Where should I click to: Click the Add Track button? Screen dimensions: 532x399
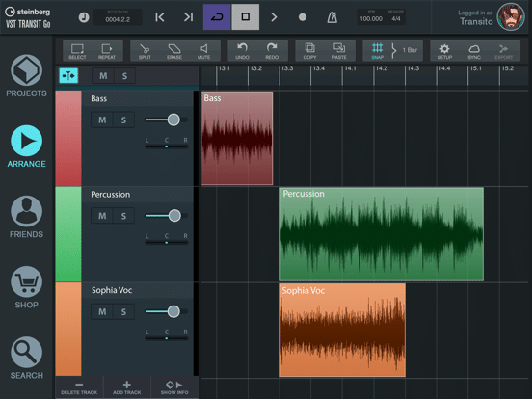point(127,387)
